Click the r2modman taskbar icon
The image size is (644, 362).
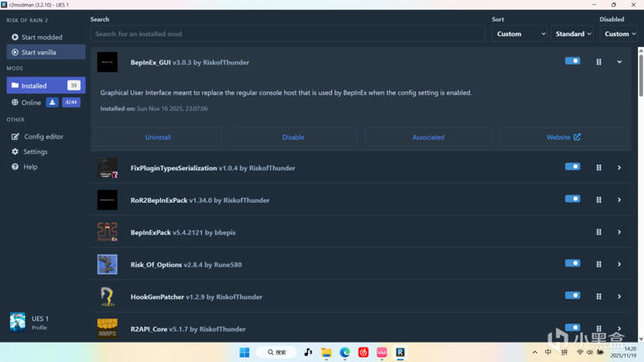(x=400, y=352)
